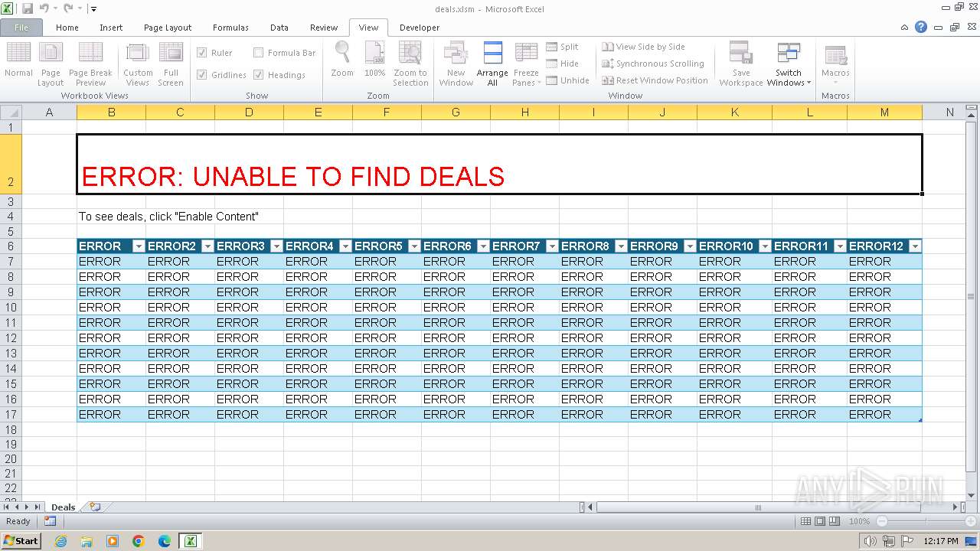Click Undo in Quick Access Toolbar
Screen dimensions: 980x551
pos(44,9)
